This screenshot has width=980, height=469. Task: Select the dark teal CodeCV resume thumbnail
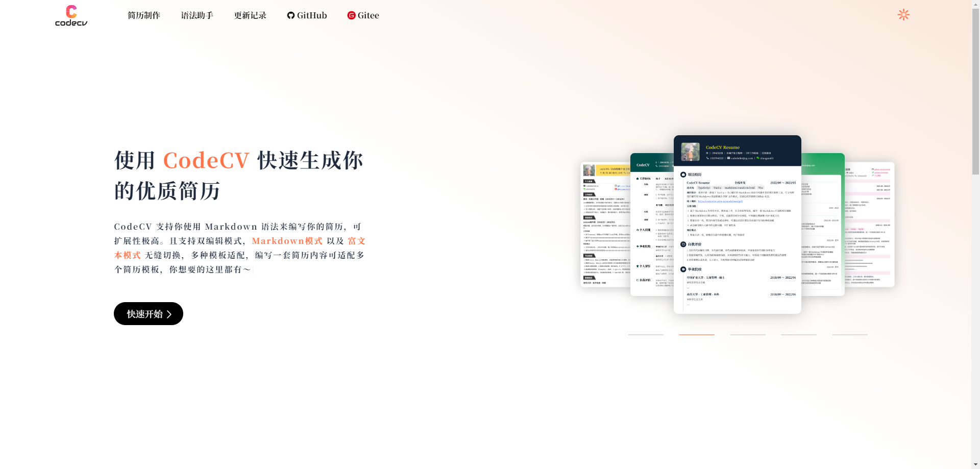pos(652,225)
